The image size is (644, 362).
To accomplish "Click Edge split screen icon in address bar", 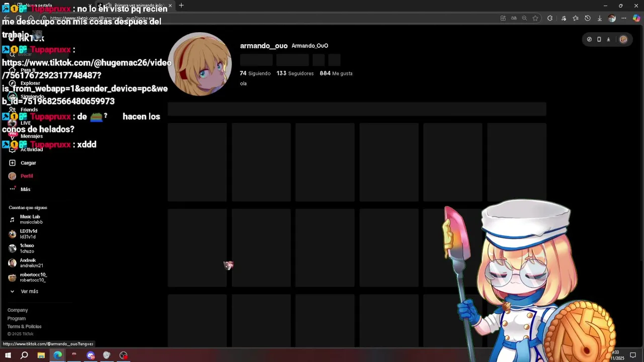I will 503,18.
